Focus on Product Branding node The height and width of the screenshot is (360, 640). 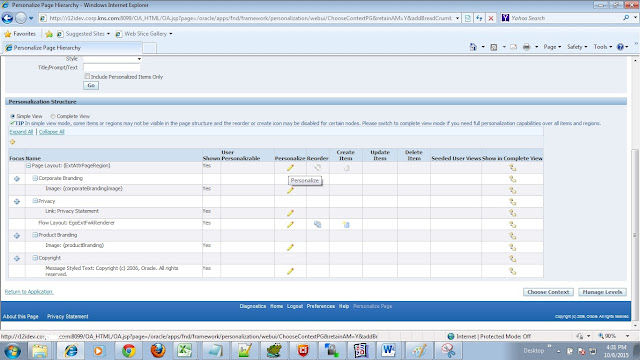coord(17,236)
